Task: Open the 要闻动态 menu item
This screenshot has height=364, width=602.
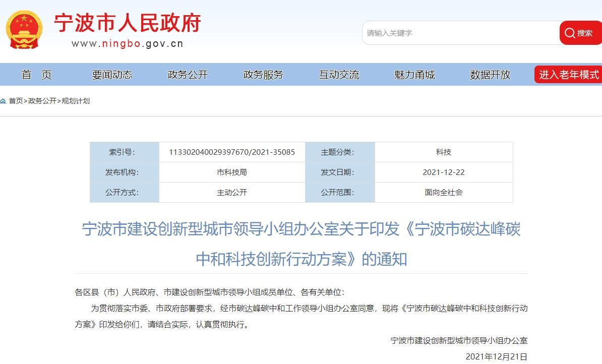Action: (112, 75)
